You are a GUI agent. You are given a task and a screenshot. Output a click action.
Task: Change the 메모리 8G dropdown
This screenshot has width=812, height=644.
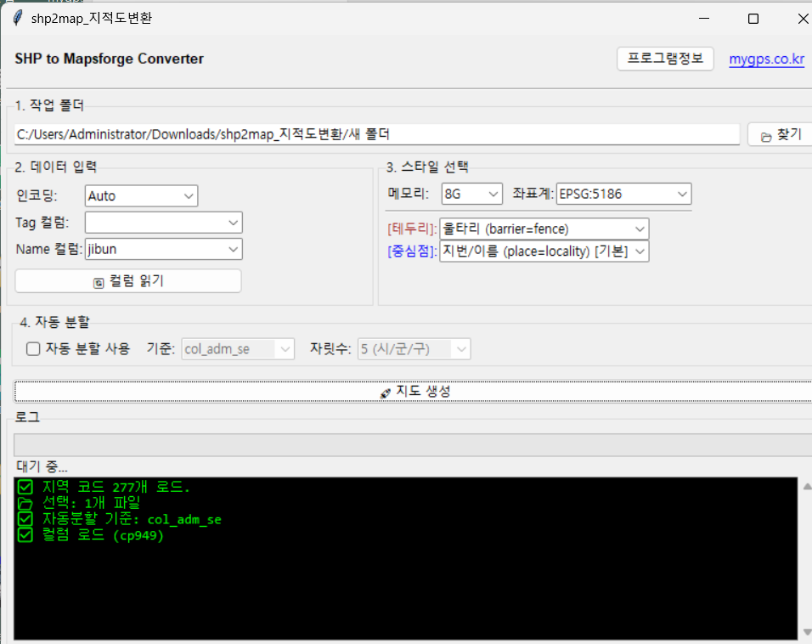click(x=471, y=194)
